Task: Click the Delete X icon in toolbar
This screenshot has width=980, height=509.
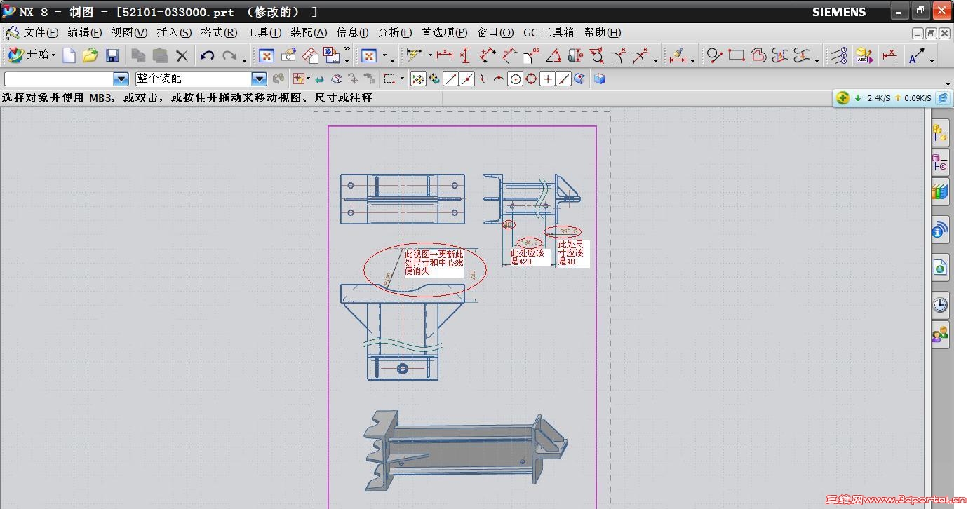Action: pos(182,55)
